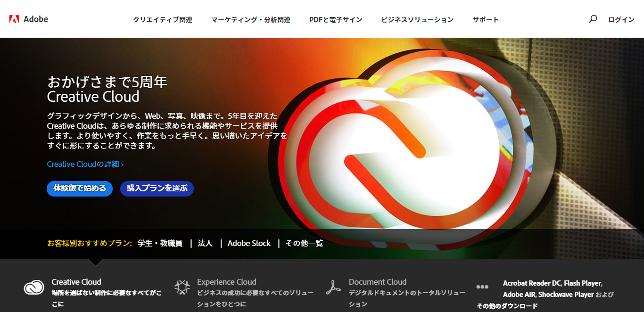Select 学生・教職員 plan link
This screenshot has width=644, height=312.
point(160,243)
